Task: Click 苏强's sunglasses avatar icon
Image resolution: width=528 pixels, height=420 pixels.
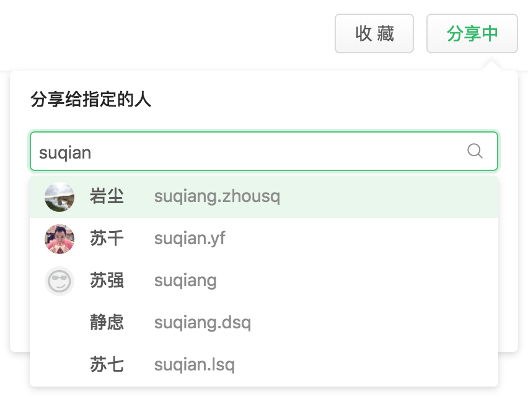Action: (x=59, y=281)
